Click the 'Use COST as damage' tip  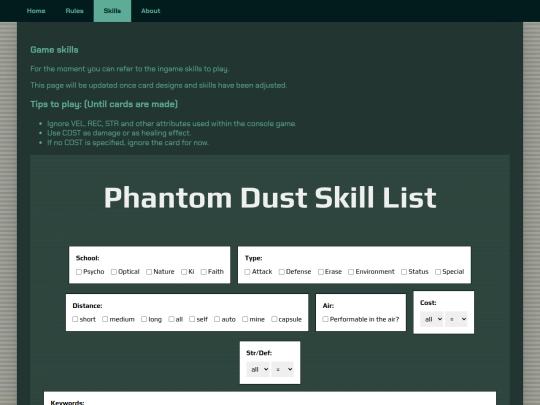[119, 133]
